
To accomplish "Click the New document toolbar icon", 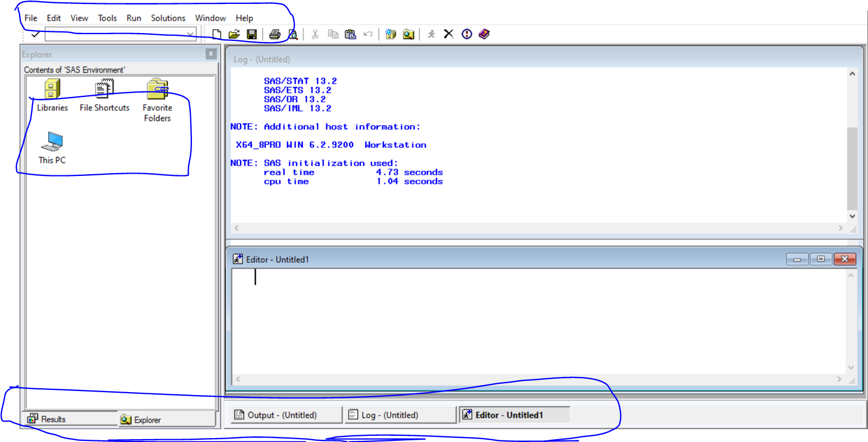I will tap(217, 35).
